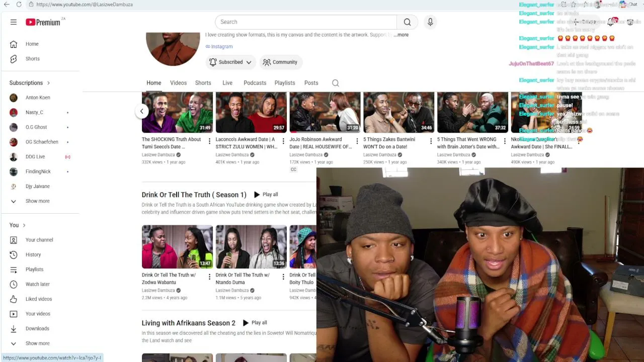Expand the You section header
This screenshot has width=644, height=362.
pos(17,225)
